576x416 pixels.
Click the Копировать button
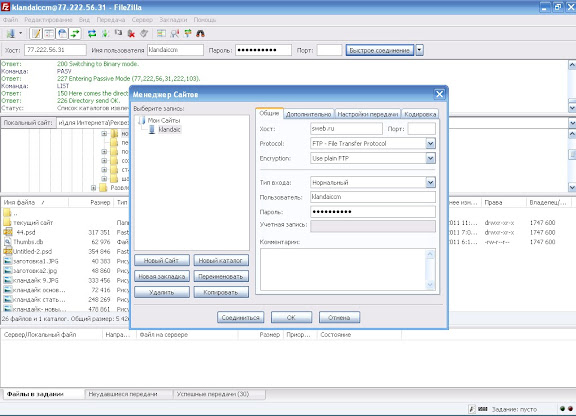click(221, 292)
